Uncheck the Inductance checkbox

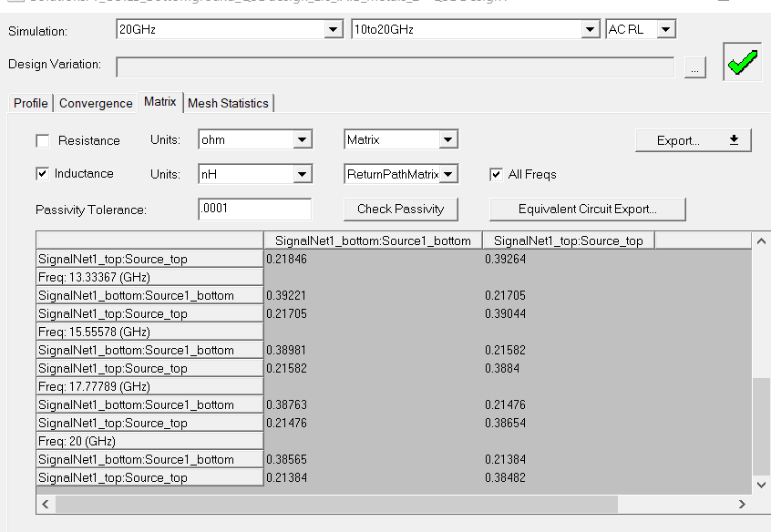[43, 173]
